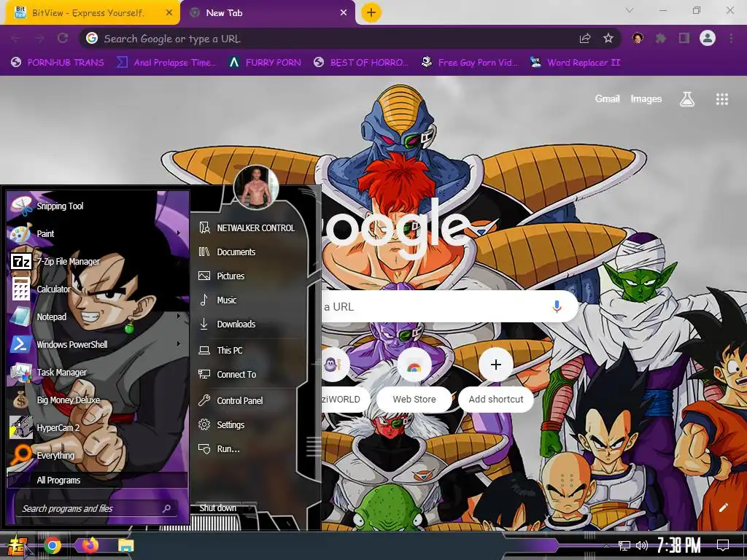Click the 7:38 PM taskbar clock
The height and width of the screenshot is (560, 747).
click(x=679, y=545)
